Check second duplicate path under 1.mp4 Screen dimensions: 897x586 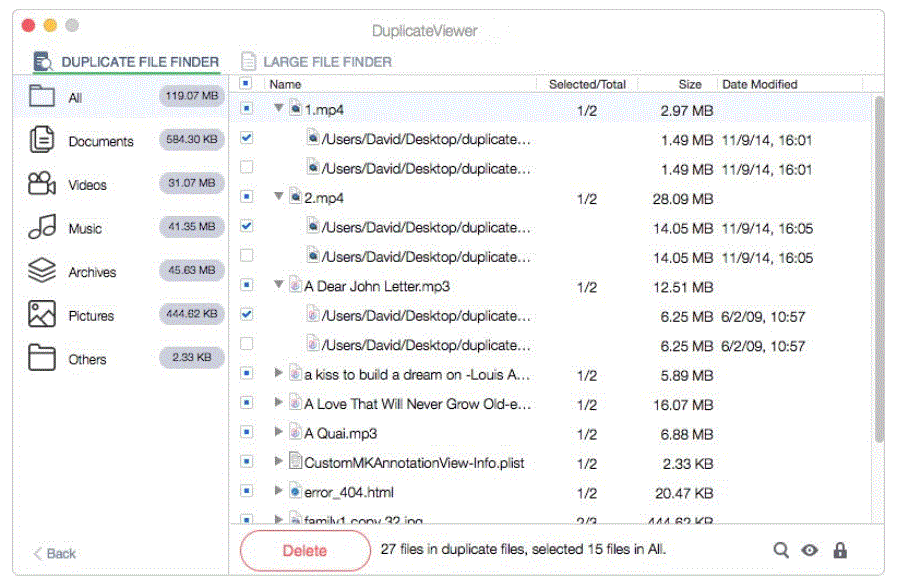247,167
